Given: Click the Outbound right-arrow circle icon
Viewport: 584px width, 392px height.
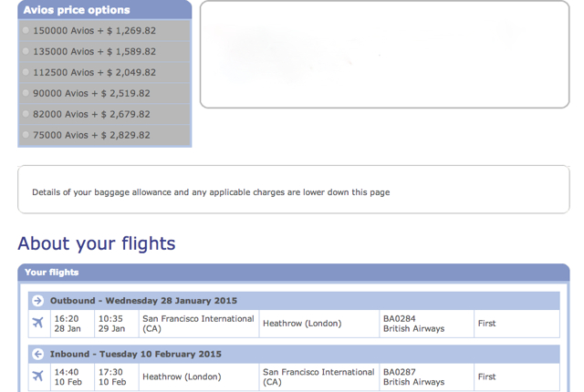Looking at the screenshot, I should (37, 301).
